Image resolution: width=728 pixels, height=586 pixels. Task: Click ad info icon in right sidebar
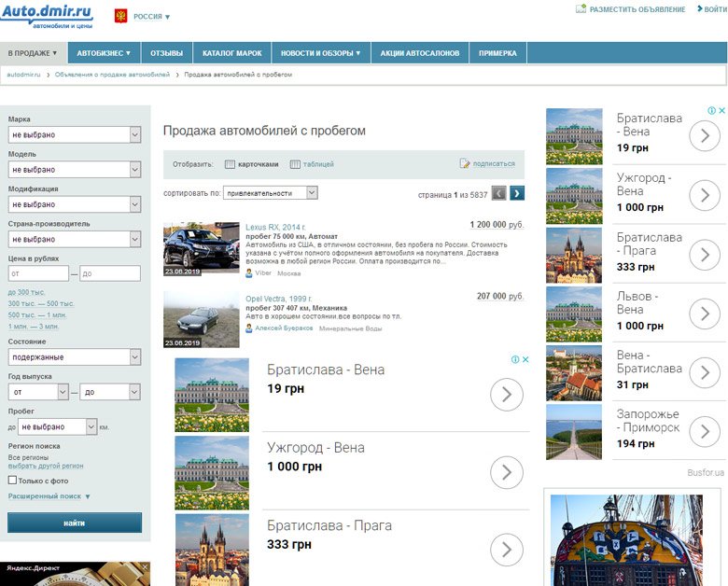pos(711,110)
